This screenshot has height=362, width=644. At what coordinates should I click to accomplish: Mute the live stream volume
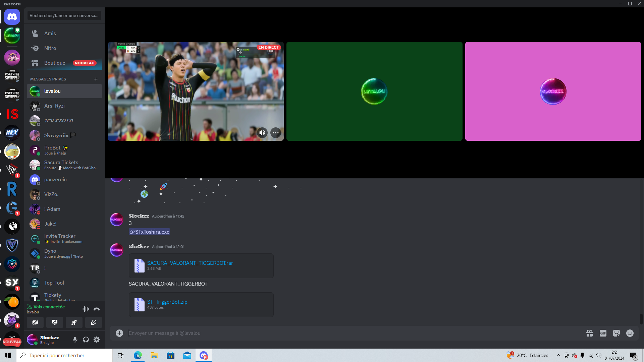(x=262, y=133)
